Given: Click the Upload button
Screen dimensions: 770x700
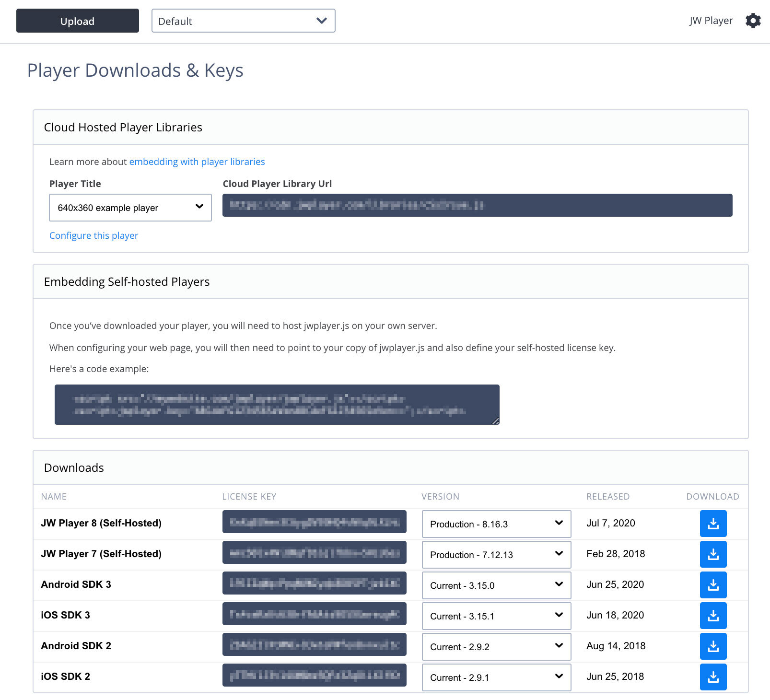Looking at the screenshot, I should point(78,21).
